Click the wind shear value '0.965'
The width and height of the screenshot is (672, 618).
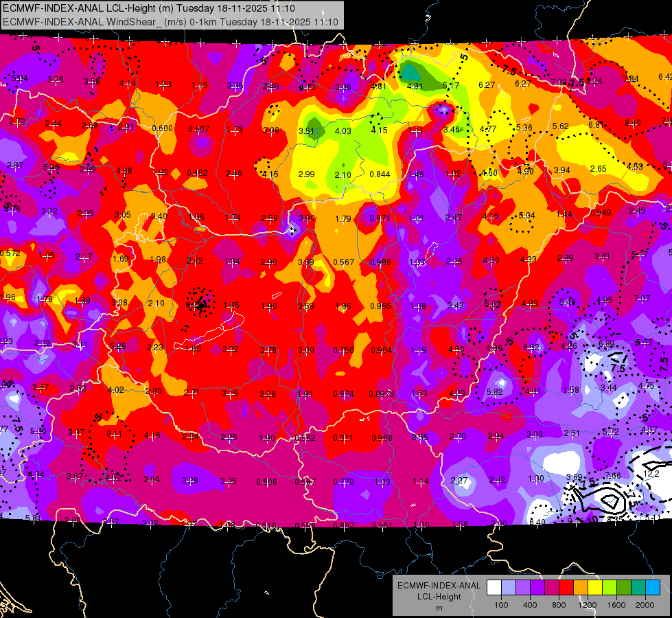pyautogui.click(x=380, y=306)
